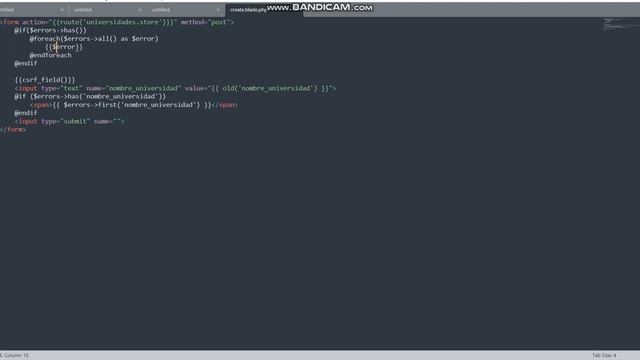Click the {{csrf_field()}} line
640x360 pixels.
[45, 80]
